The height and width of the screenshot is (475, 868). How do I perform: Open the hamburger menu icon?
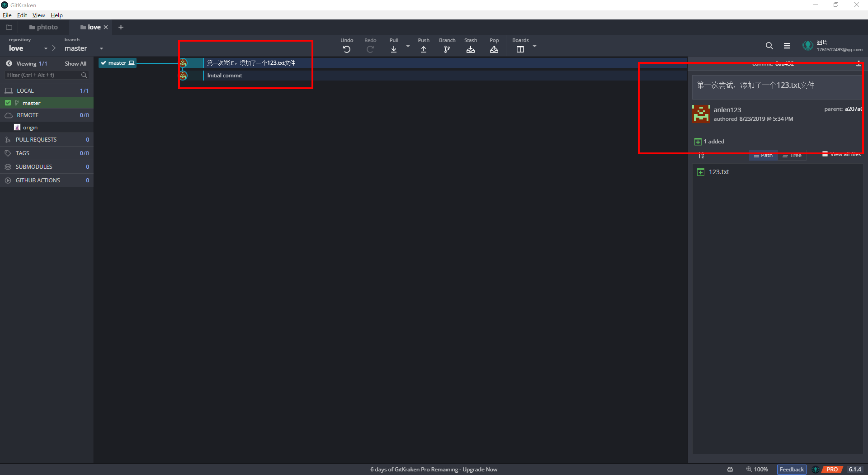point(787,46)
